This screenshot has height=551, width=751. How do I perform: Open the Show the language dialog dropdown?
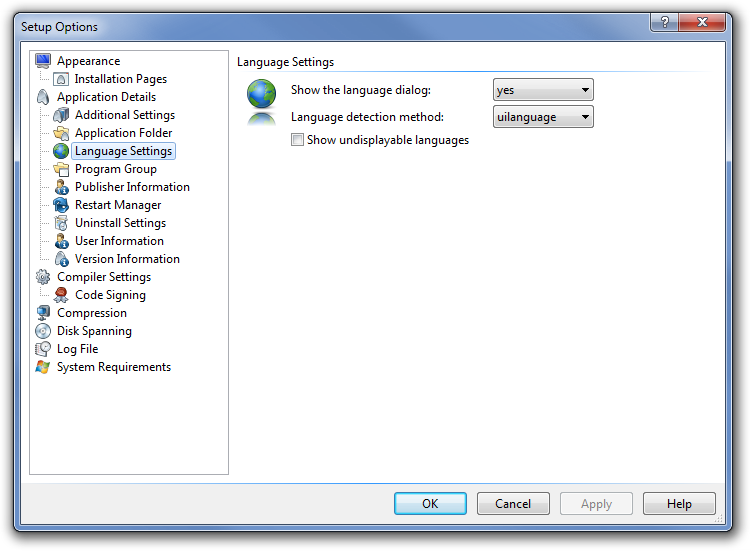point(543,90)
